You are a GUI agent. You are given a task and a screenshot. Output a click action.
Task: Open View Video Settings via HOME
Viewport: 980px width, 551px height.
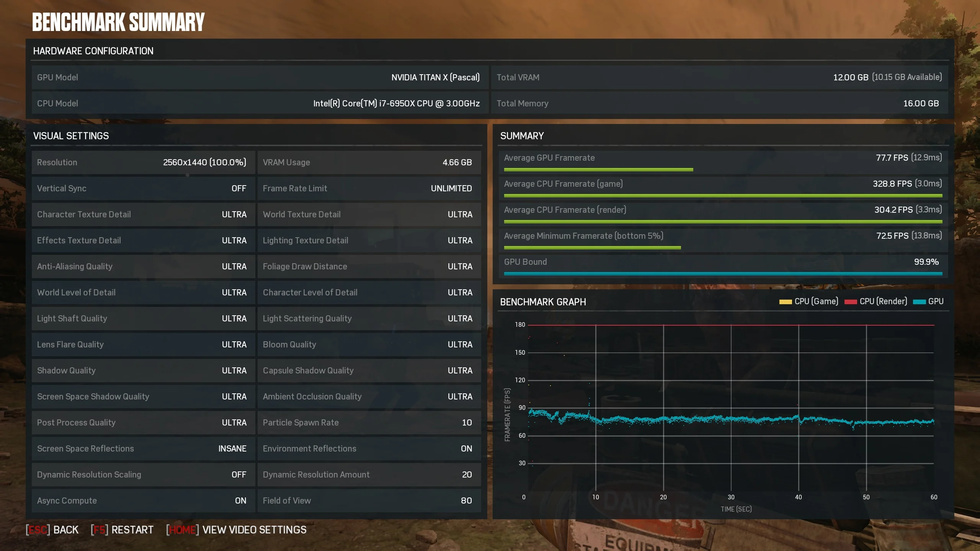point(236,530)
